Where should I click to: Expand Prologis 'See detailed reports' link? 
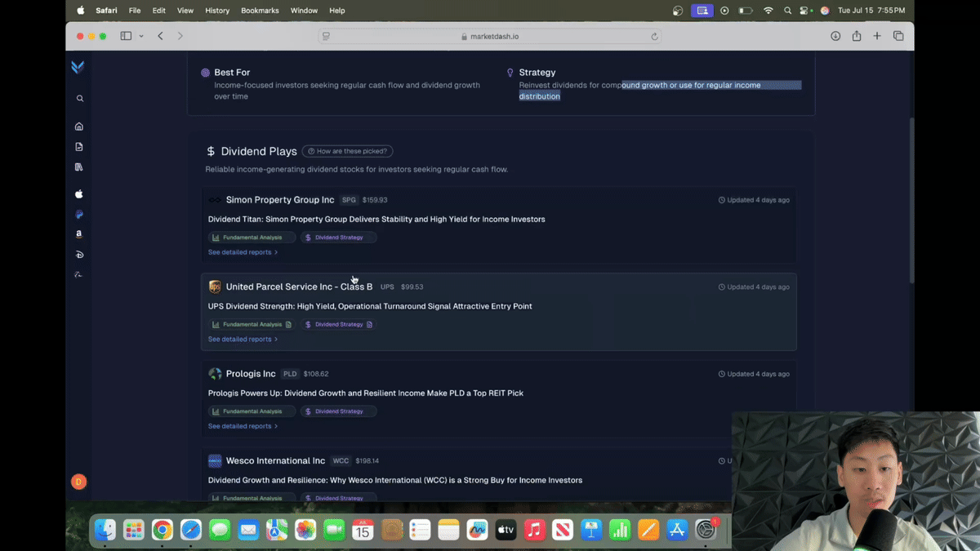pyautogui.click(x=243, y=426)
